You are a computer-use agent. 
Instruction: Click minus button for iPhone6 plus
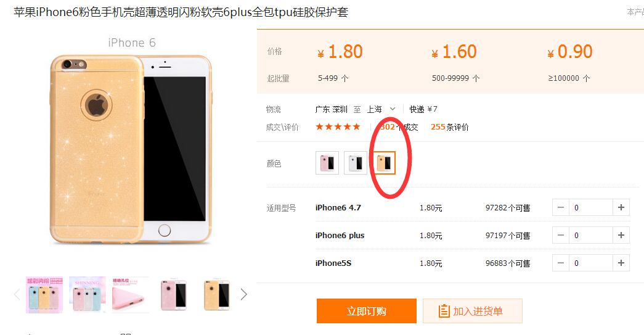point(561,235)
